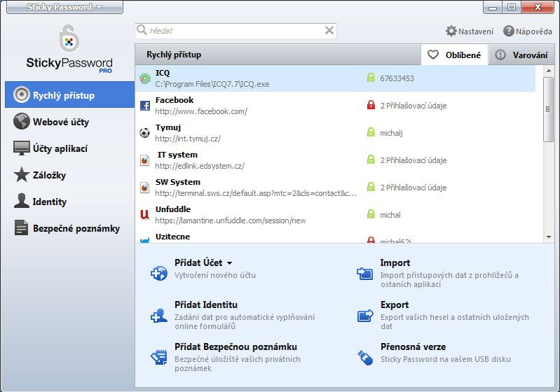This screenshot has height=392, width=560.
Task: Click the Export button
Action: [x=395, y=304]
